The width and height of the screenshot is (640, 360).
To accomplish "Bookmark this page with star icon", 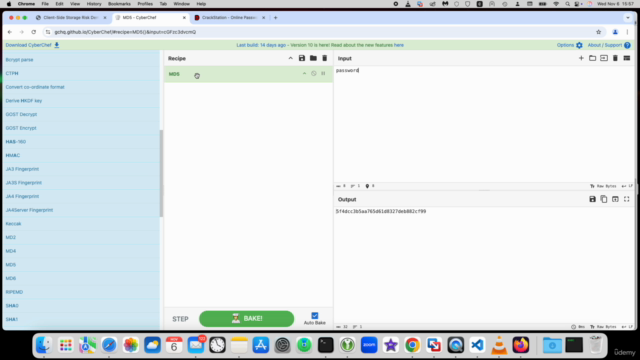I will [x=598, y=32].
